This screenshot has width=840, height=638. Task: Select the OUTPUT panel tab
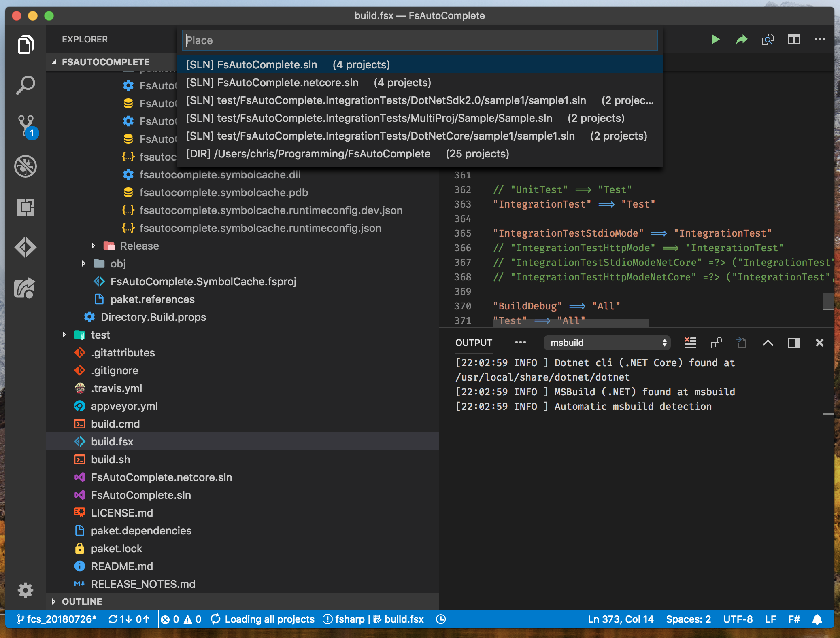pos(474,343)
